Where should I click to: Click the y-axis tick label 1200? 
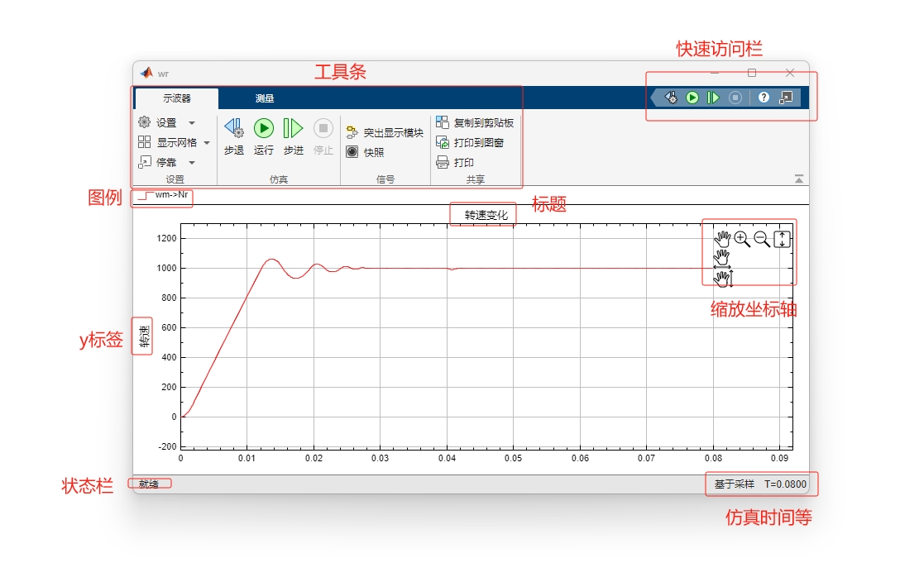[x=167, y=238]
